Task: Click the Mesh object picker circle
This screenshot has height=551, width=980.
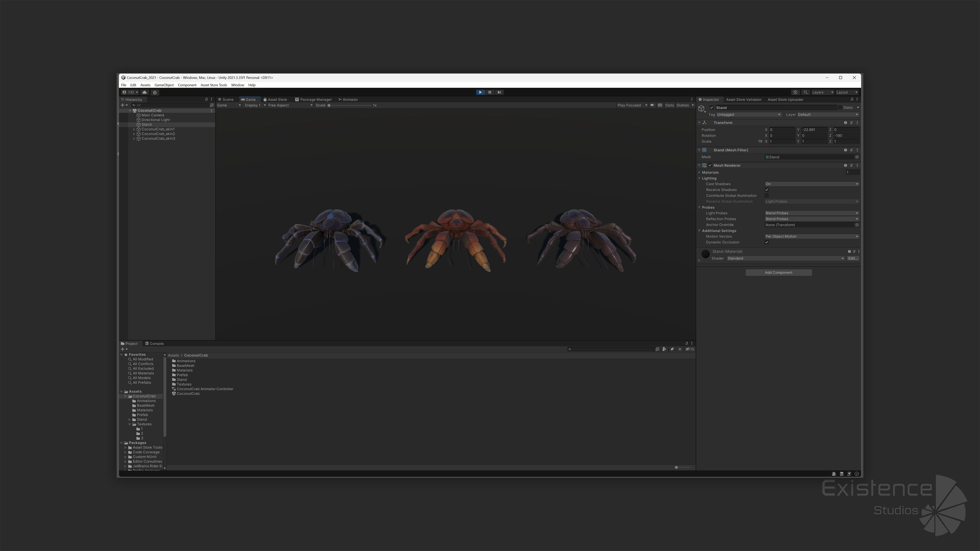Action: pos(857,157)
